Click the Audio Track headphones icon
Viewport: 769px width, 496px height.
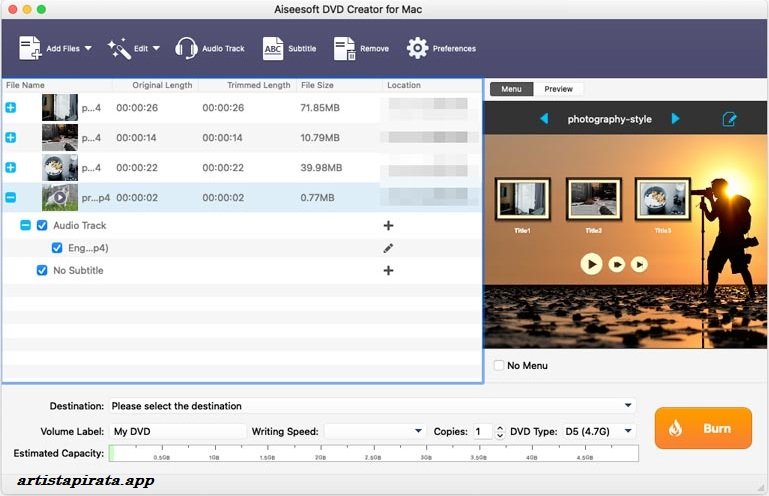[186, 48]
